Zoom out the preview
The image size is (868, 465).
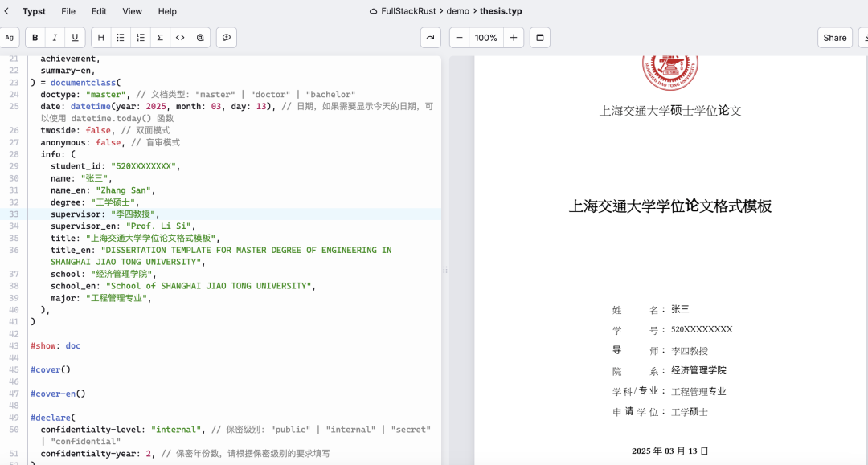tap(459, 38)
